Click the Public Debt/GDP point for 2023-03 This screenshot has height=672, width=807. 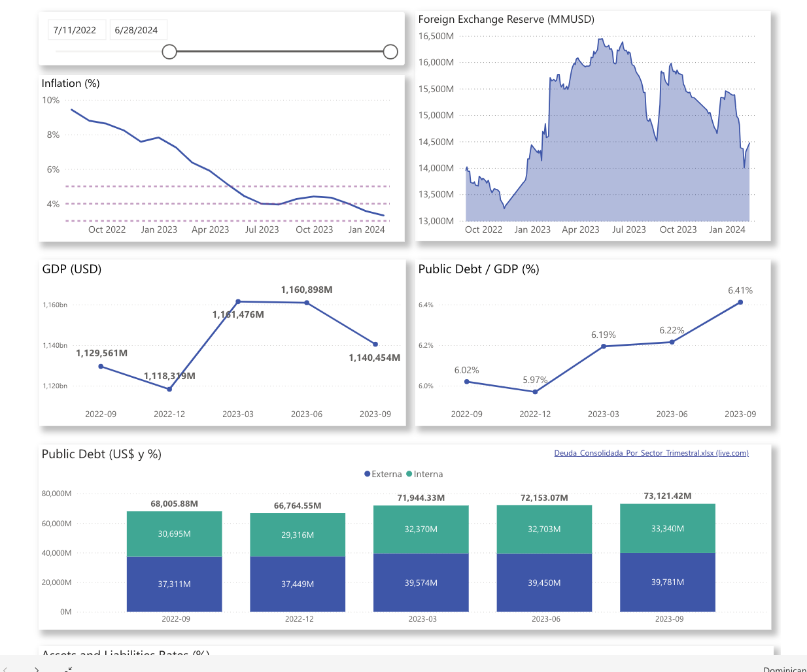click(x=604, y=346)
